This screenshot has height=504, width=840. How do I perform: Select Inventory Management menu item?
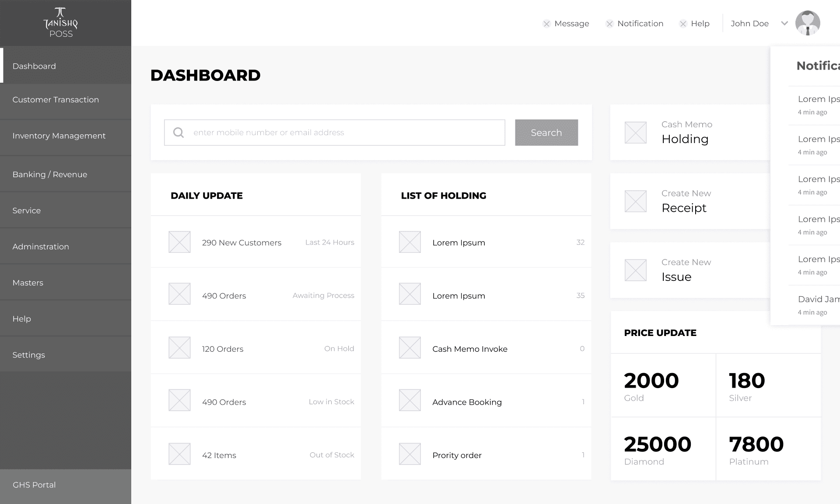[66, 136]
